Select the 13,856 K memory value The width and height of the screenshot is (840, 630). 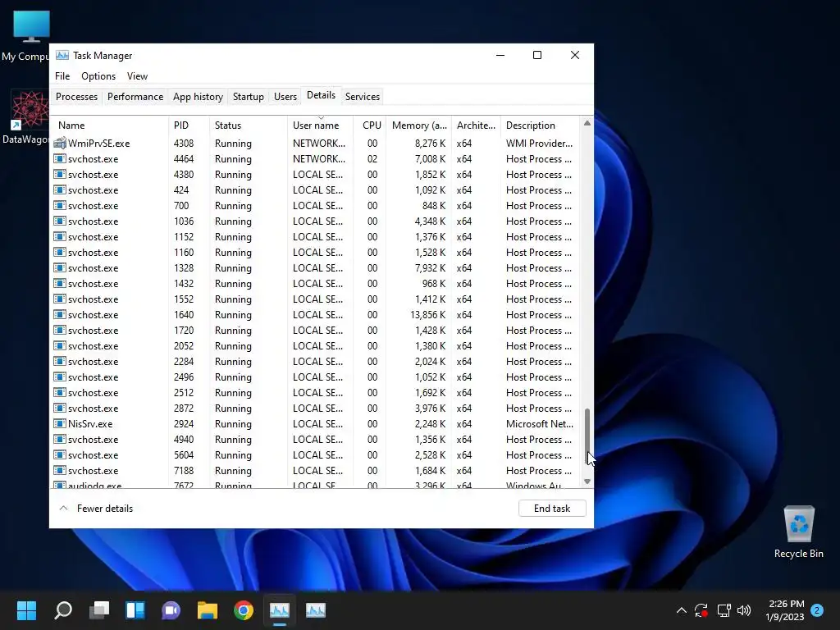tap(427, 314)
